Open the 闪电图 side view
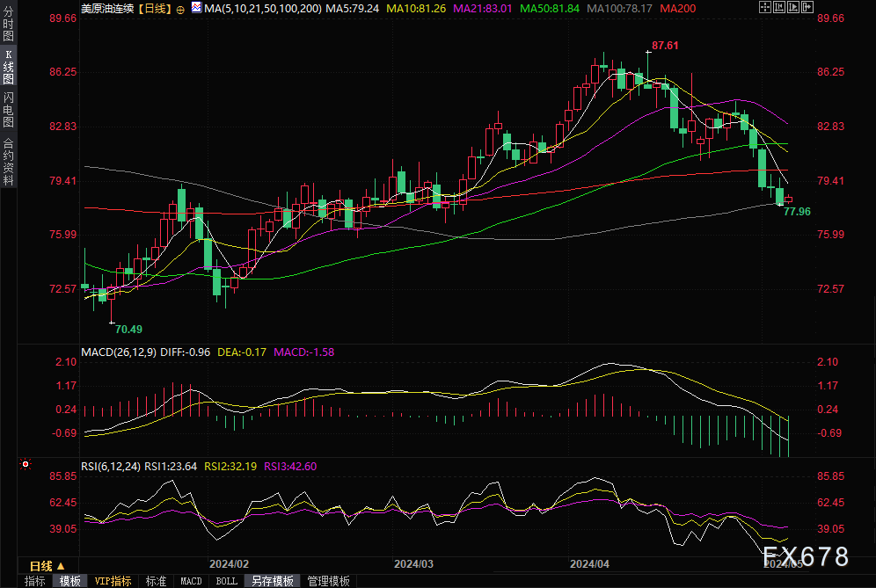The height and width of the screenshot is (588, 876). (8, 111)
